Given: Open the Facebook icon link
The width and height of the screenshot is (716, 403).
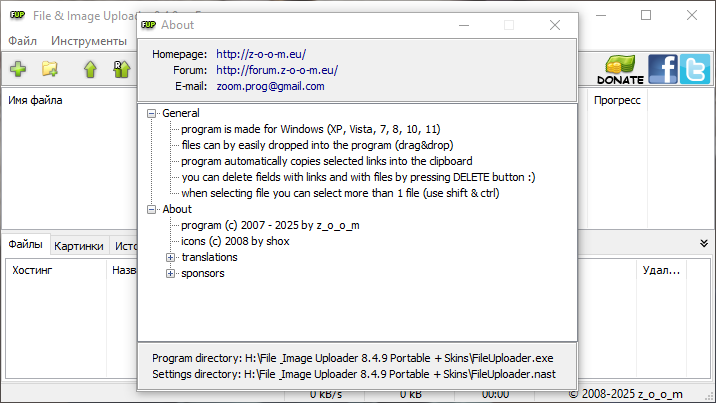Looking at the screenshot, I should (663, 69).
